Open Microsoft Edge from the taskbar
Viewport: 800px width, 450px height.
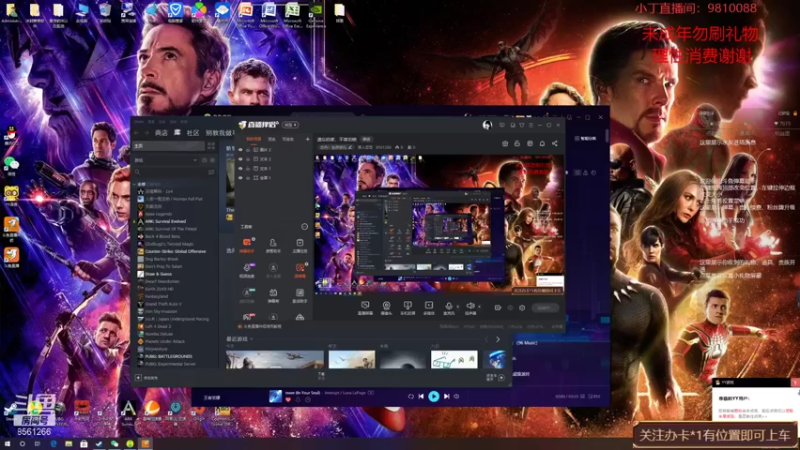(53, 444)
